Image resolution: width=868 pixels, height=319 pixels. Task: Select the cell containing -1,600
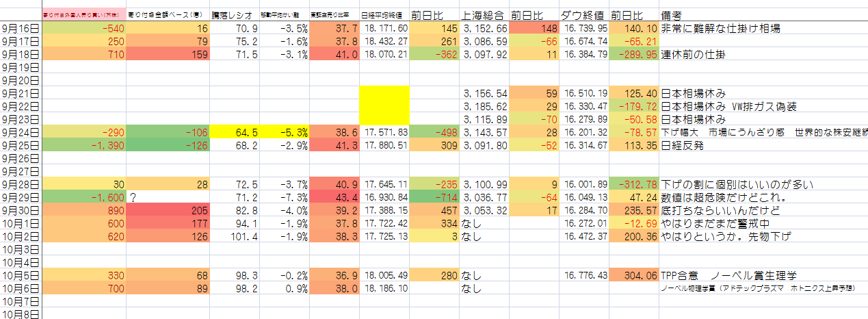point(83,197)
